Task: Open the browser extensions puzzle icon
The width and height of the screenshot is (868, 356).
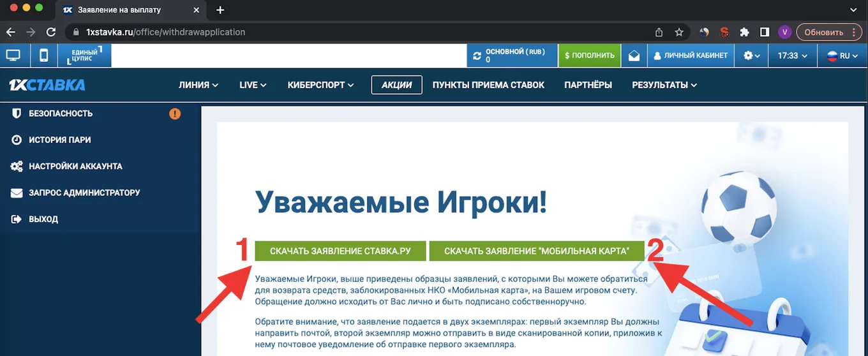Action: [744, 32]
